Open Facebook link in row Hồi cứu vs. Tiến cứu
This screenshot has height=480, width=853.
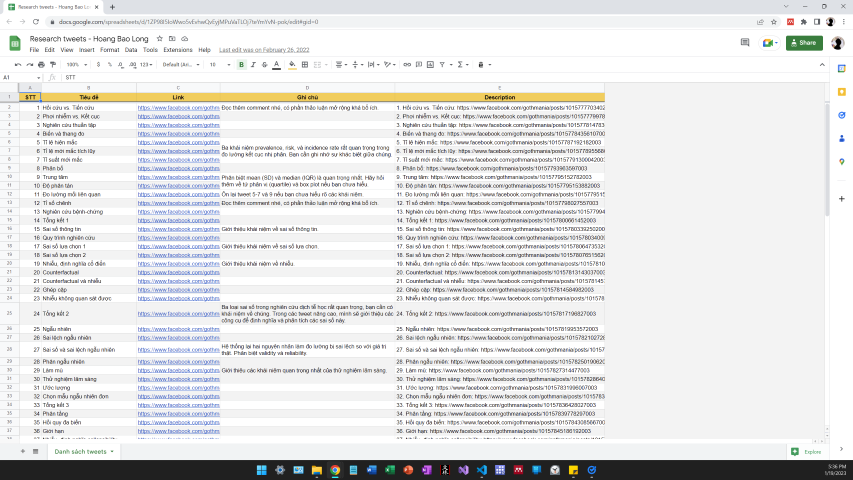point(178,108)
